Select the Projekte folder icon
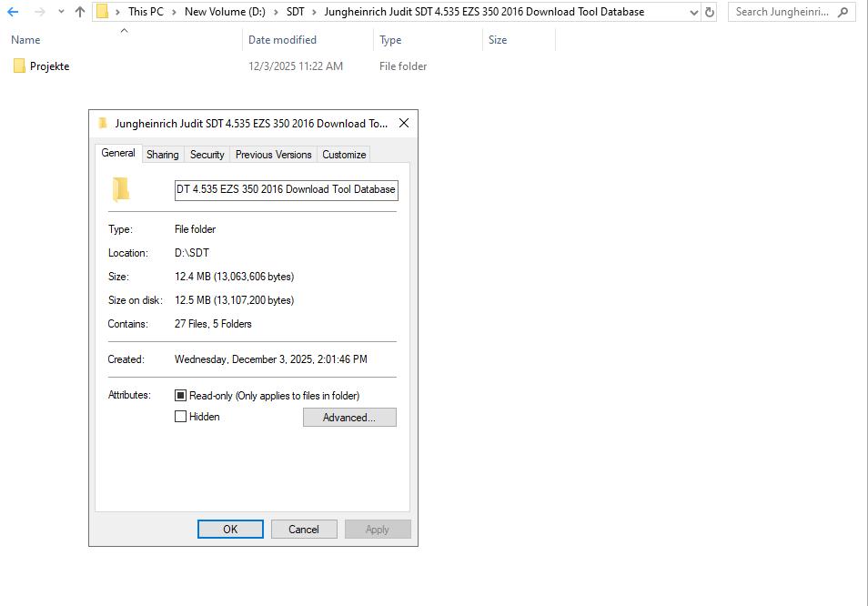The image size is (868, 606). (x=19, y=66)
